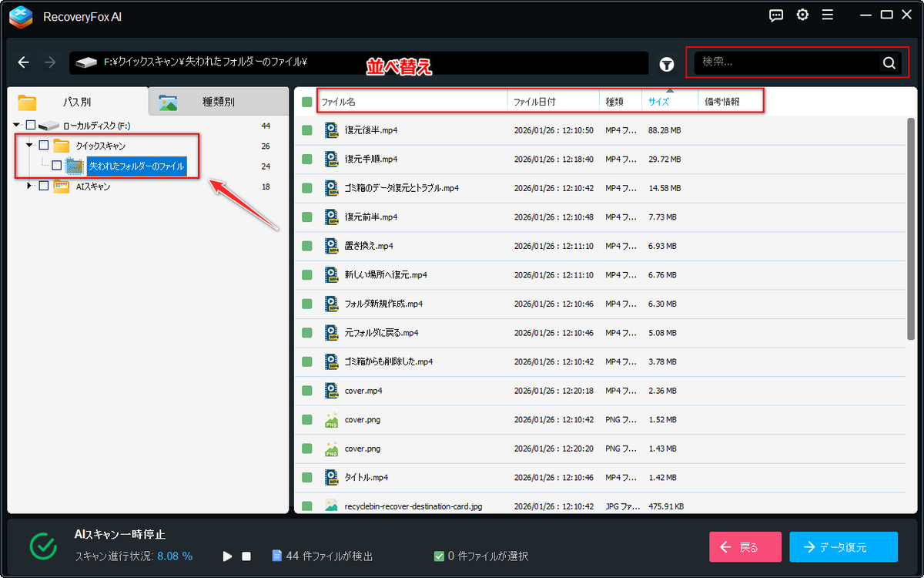Go back with left arrow navigation

24,62
